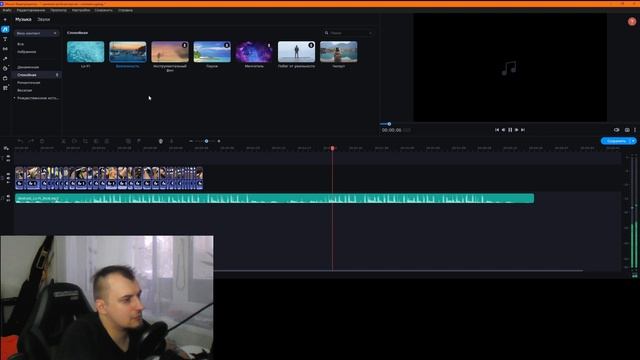
Task: Step one frame back in preview
Action: [x=503, y=130]
